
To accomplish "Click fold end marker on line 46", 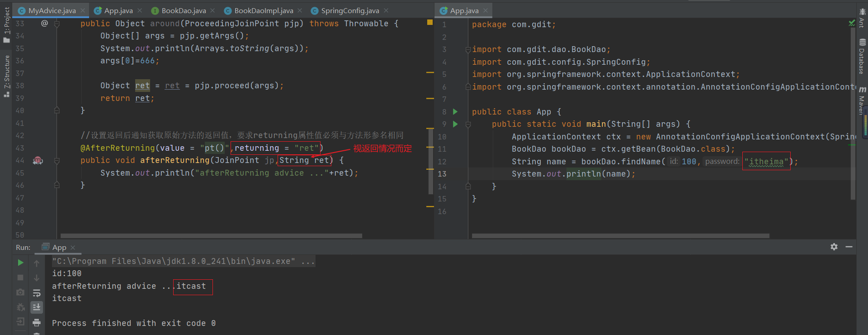I will (57, 185).
